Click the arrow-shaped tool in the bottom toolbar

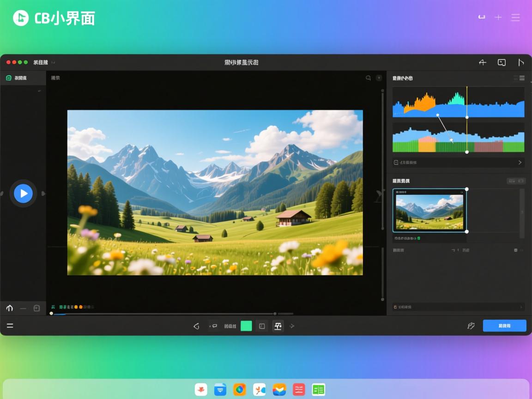(196, 326)
